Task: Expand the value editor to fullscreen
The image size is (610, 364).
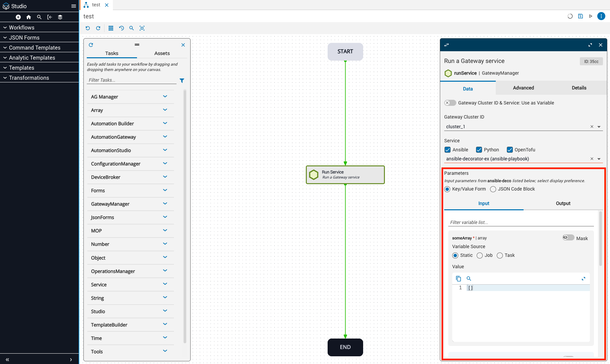Action: [584, 279]
